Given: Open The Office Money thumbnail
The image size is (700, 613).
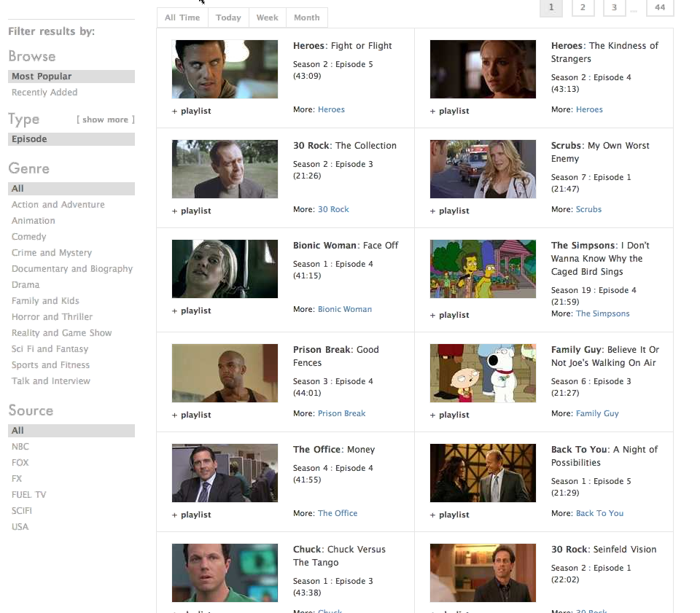Looking at the screenshot, I should click(x=225, y=473).
